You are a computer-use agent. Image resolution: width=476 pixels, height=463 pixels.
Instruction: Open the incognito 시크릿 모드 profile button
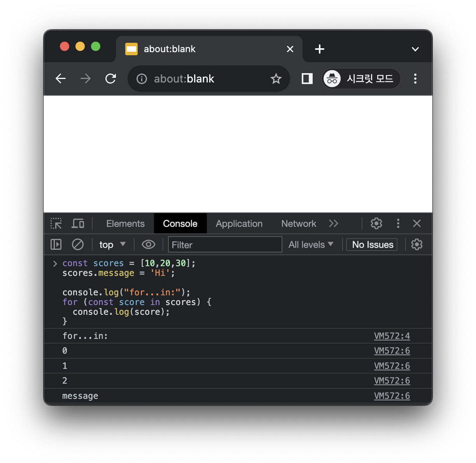coord(362,79)
